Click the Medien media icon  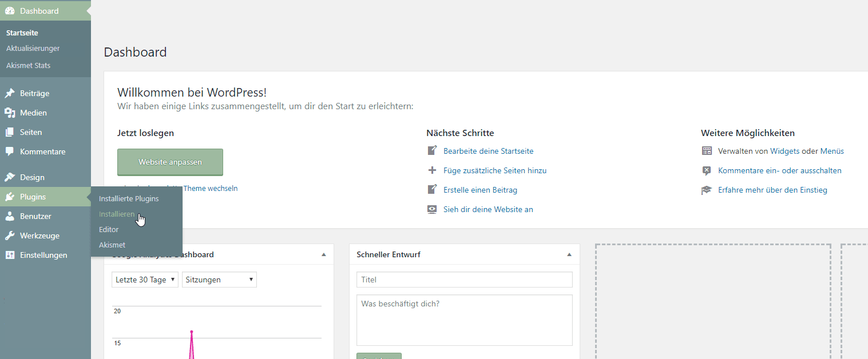coord(10,113)
